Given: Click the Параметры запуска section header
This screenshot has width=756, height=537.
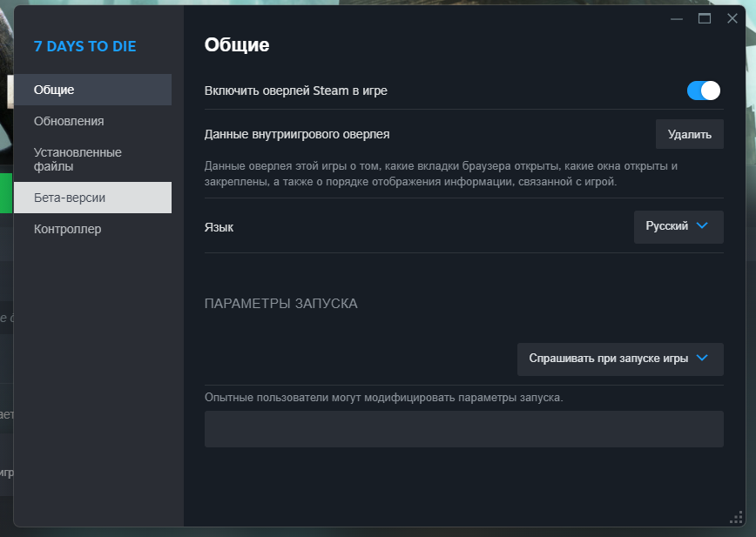Looking at the screenshot, I should [280, 304].
